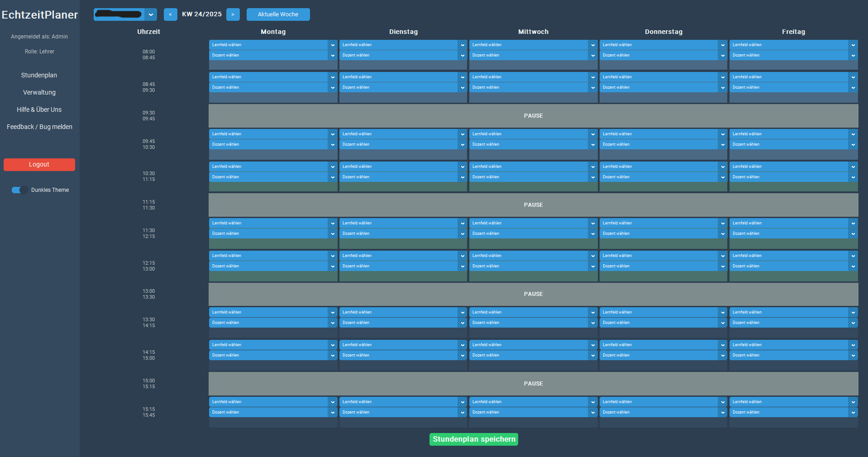The image size is (868, 457).
Task: Open Dienstag 12:15 Lernfeld wählen dropdown
Action: coord(403,256)
